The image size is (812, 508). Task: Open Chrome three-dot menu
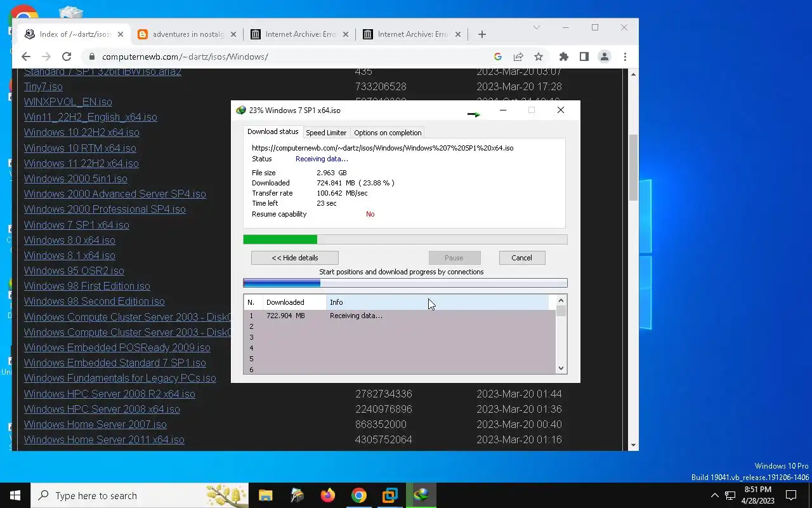tap(625, 57)
